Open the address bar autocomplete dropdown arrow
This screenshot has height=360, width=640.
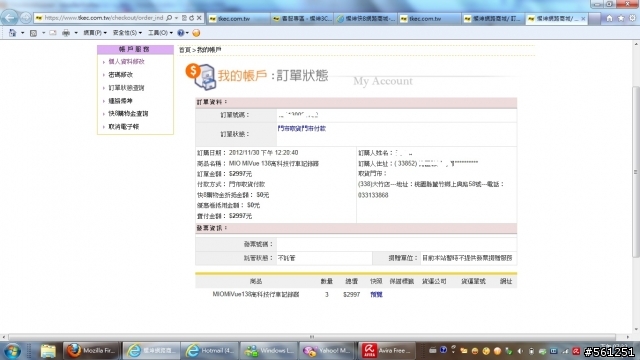pyautogui.click(x=176, y=18)
